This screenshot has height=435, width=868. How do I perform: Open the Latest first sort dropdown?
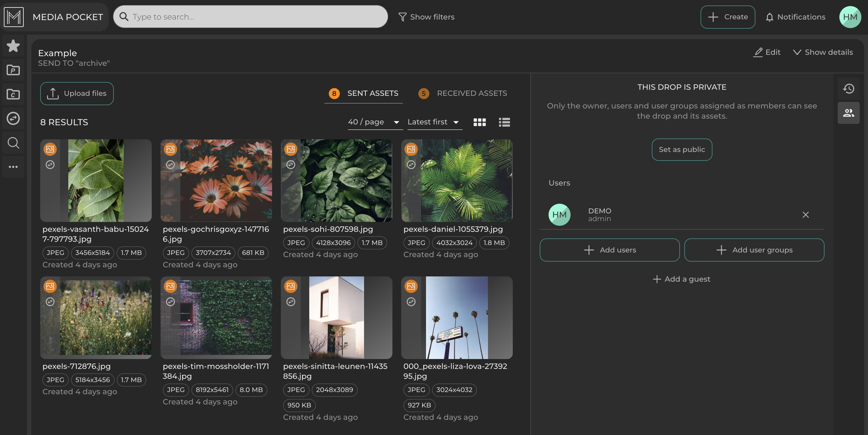(x=433, y=122)
